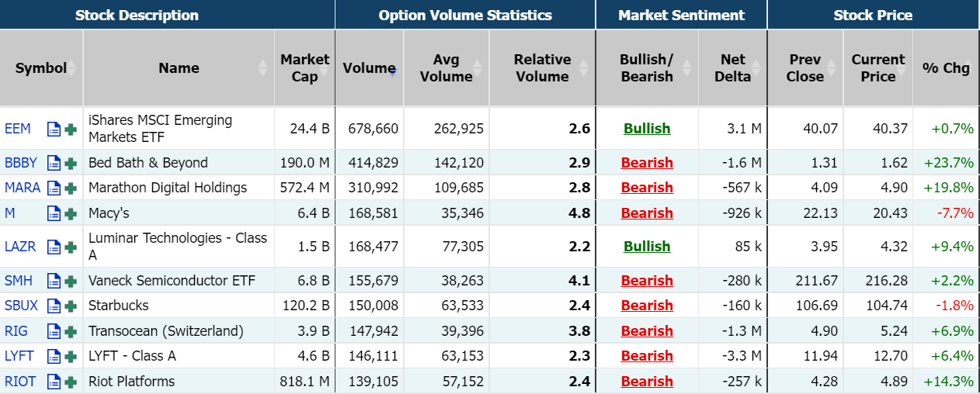The height and width of the screenshot is (394, 980).
Task: Add BBBY using its green plus icon
Action: point(71,163)
